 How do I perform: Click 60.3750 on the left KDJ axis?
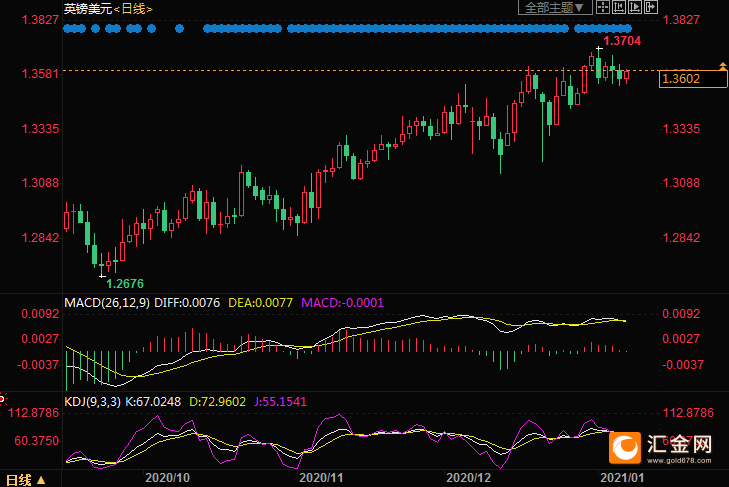[x=37, y=441]
